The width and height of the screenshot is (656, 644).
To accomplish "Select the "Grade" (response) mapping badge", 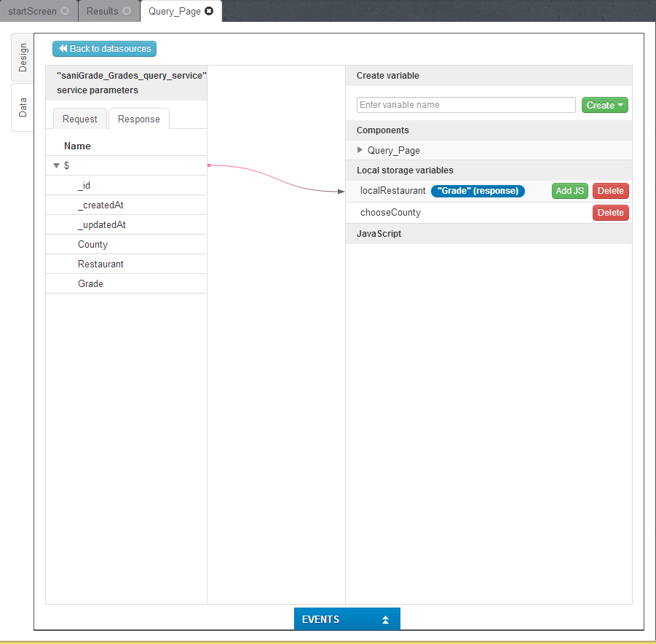I will (x=478, y=191).
